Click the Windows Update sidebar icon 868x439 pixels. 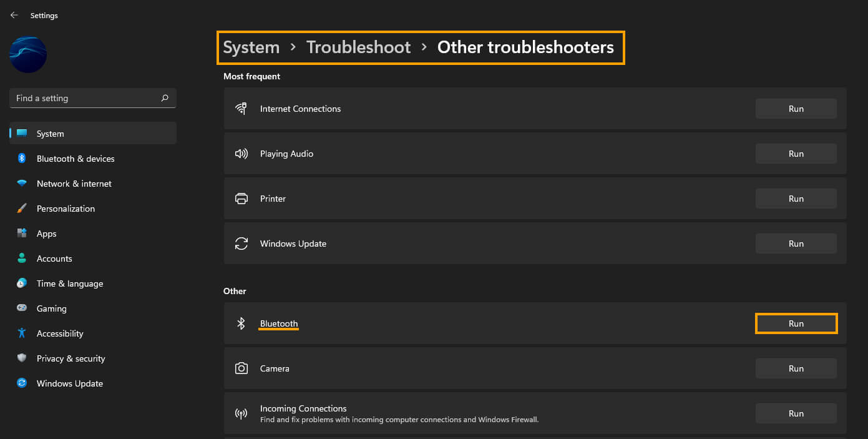[x=22, y=383]
